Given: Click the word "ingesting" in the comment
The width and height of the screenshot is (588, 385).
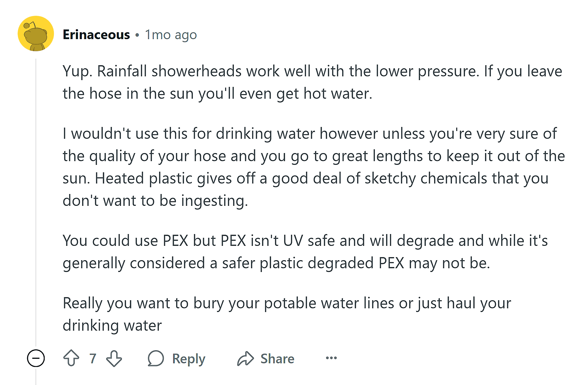Looking at the screenshot, I should [214, 201].
